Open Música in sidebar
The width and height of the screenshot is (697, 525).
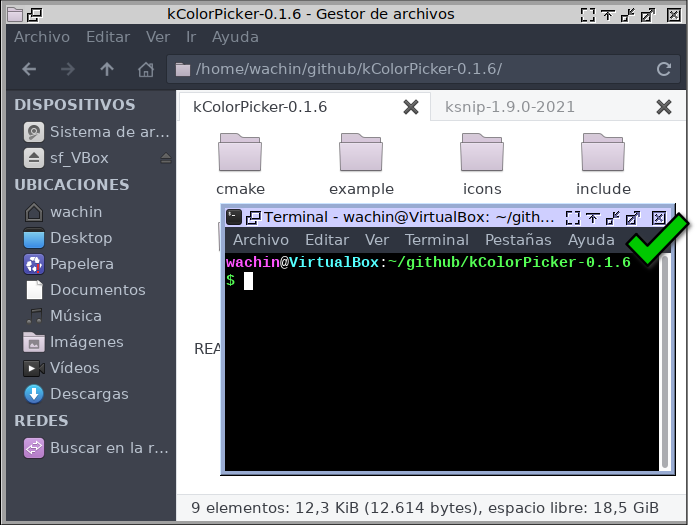(63, 316)
